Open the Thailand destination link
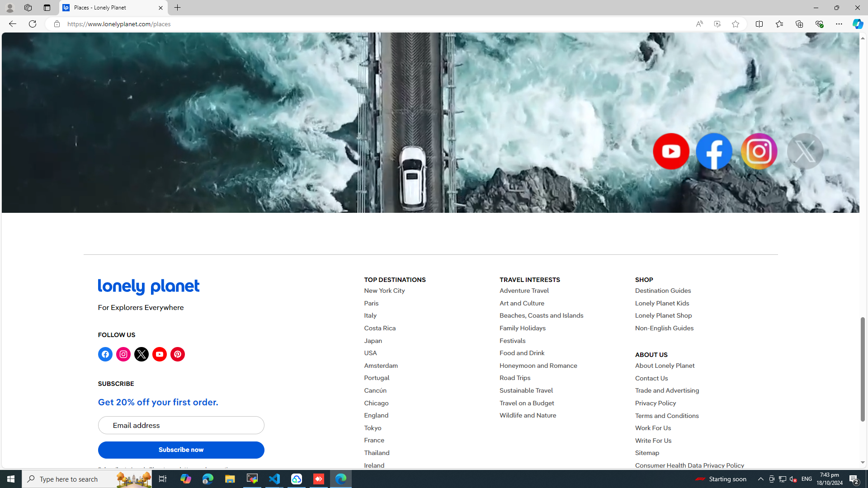868x488 pixels. [377, 453]
